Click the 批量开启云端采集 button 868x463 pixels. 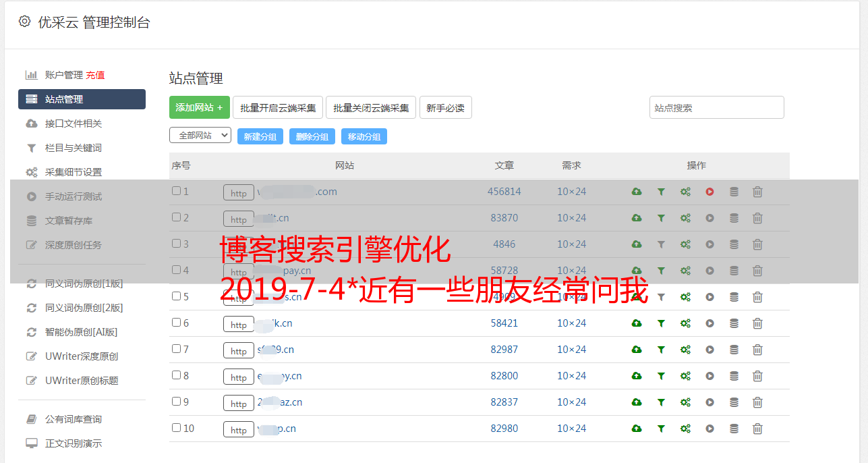pos(278,107)
